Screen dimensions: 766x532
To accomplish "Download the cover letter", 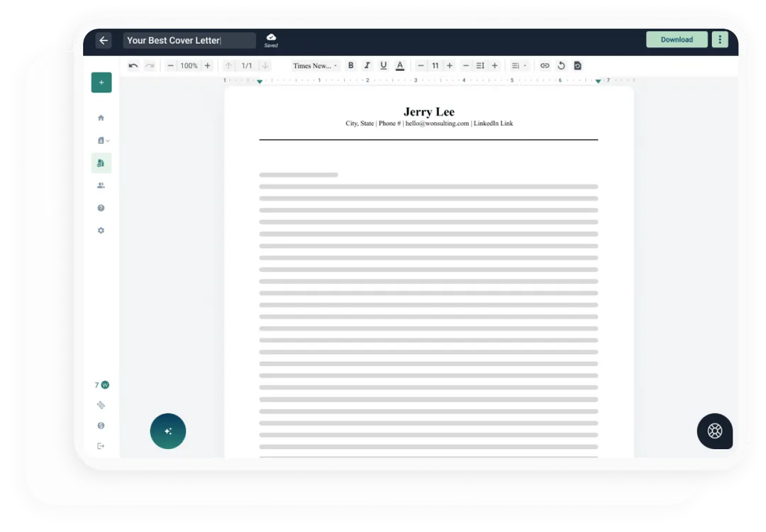I will click(x=677, y=40).
